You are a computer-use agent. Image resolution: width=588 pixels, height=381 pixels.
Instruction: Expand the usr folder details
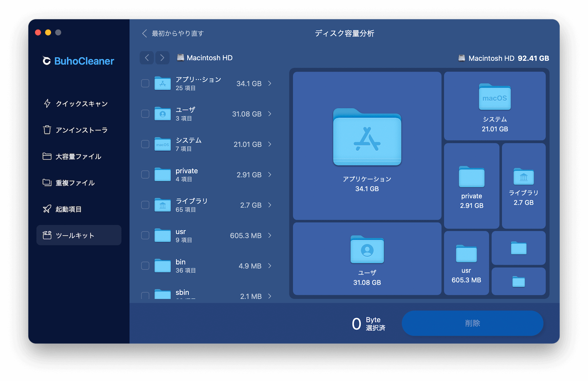pos(270,235)
